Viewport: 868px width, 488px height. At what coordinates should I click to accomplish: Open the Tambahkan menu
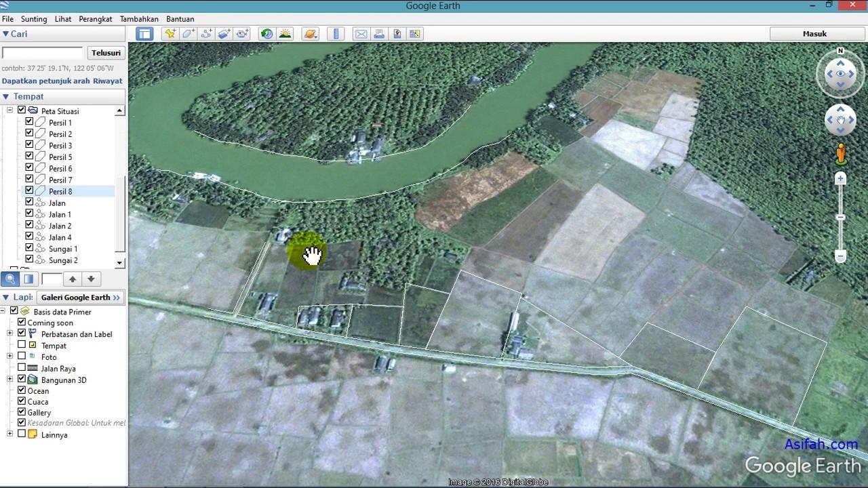[139, 19]
